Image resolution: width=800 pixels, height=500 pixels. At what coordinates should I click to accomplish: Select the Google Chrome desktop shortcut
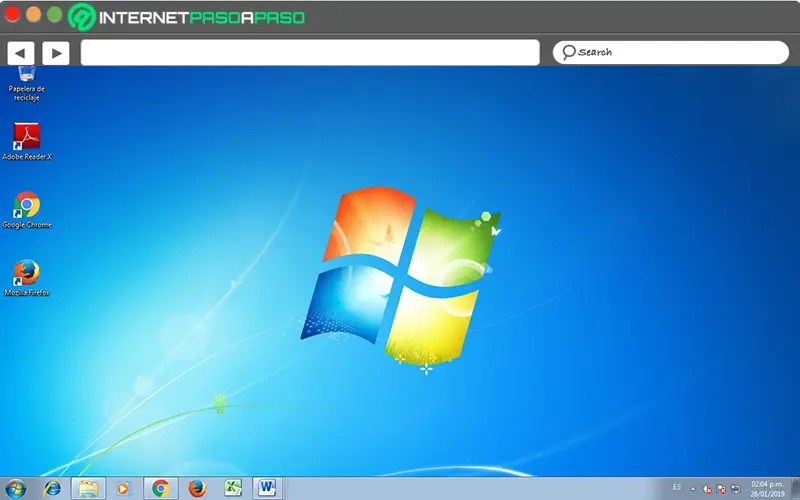coord(27,210)
